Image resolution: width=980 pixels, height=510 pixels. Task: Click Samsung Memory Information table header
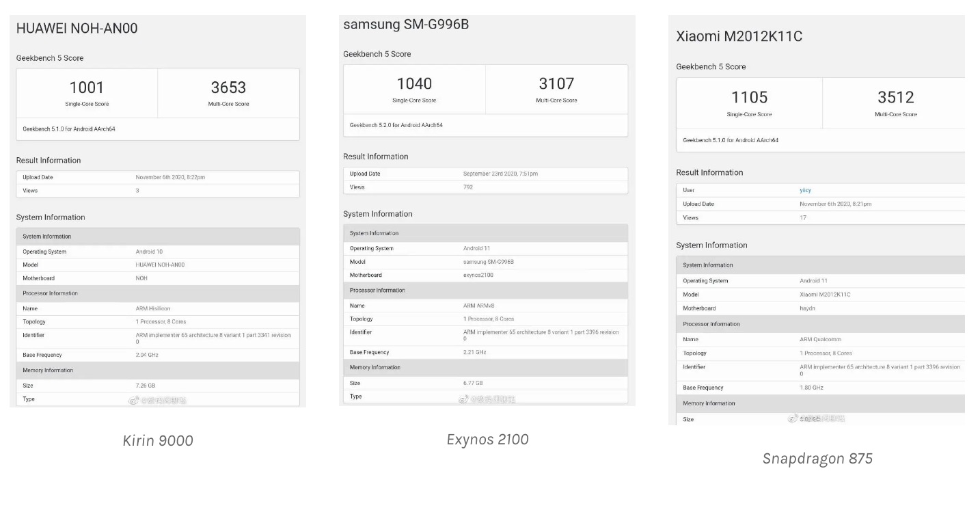coord(485,368)
